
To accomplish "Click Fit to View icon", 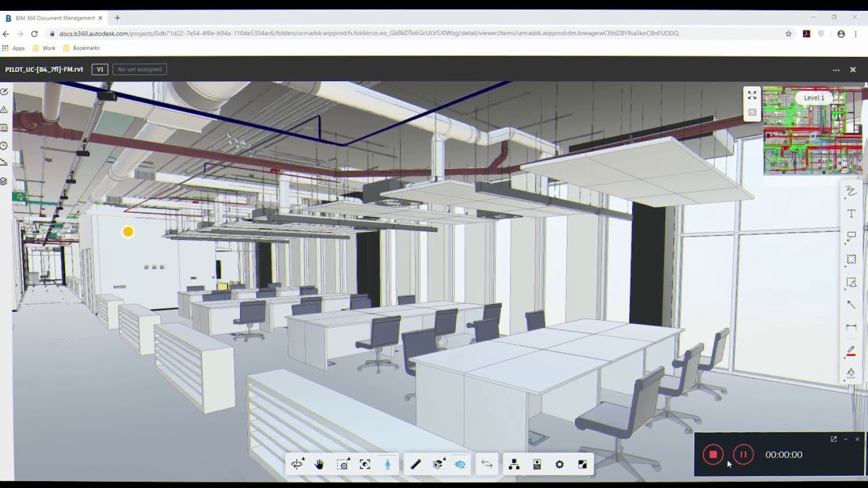I will click(x=365, y=464).
